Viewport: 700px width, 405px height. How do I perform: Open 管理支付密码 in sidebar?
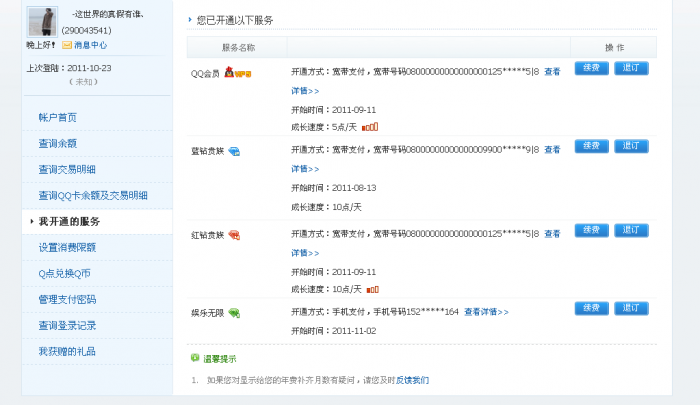coord(67,299)
